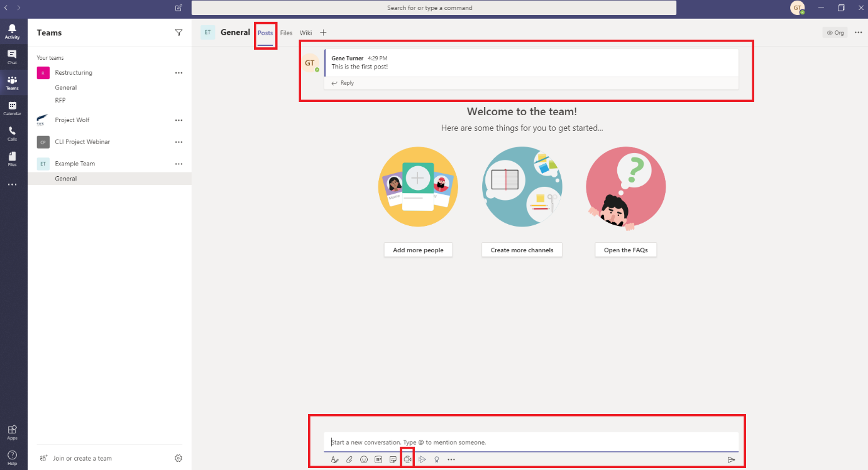Image resolution: width=868 pixels, height=470 pixels.
Task: Open manage teams gear icon
Action: click(x=179, y=458)
